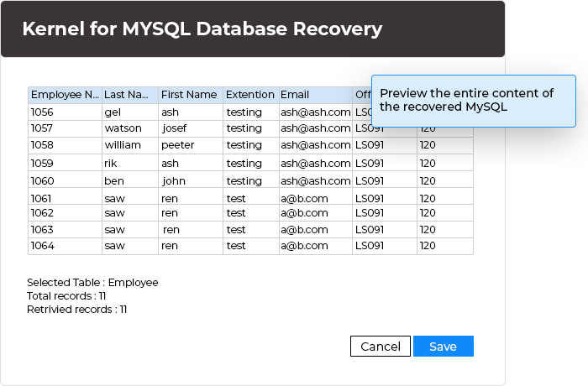Click 'test' extension in row 1064
The width and height of the screenshot is (588, 386).
tap(251, 246)
